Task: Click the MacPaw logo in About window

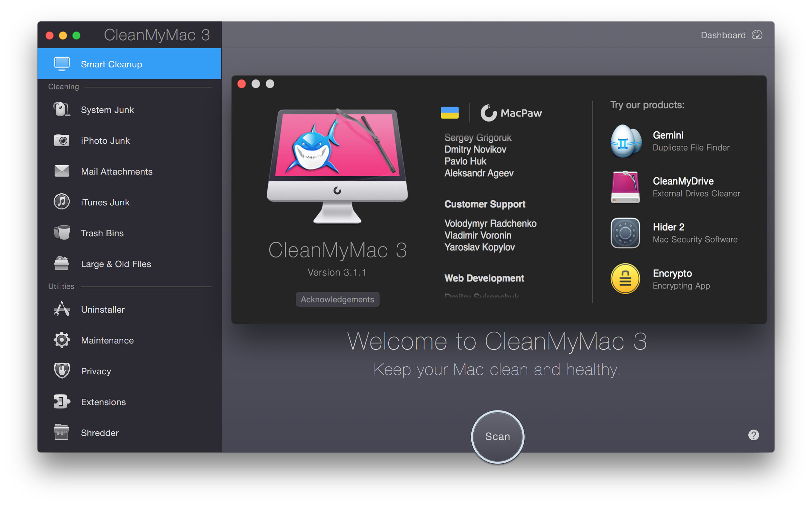Action: [x=511, y=113]
